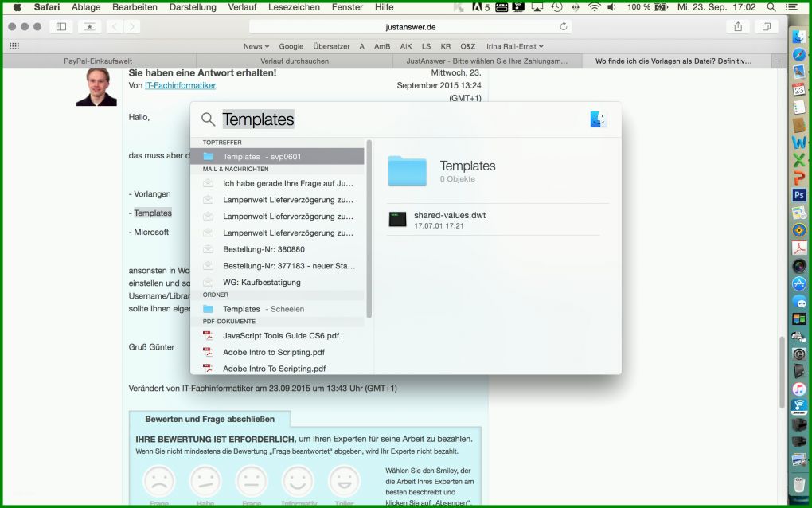Open the Google bookmark

point(291,46)
